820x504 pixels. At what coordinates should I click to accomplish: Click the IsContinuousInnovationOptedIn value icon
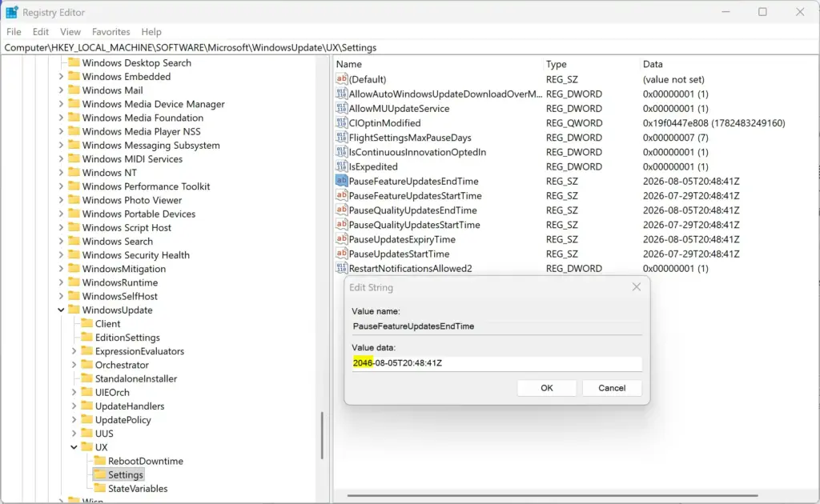(x=341, y=152)
